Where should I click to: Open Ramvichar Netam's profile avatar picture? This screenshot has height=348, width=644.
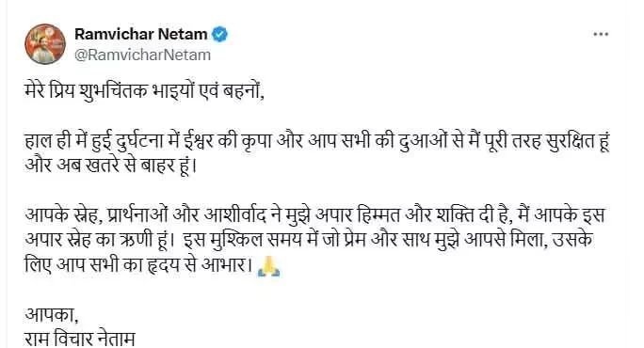click(45, 44)
